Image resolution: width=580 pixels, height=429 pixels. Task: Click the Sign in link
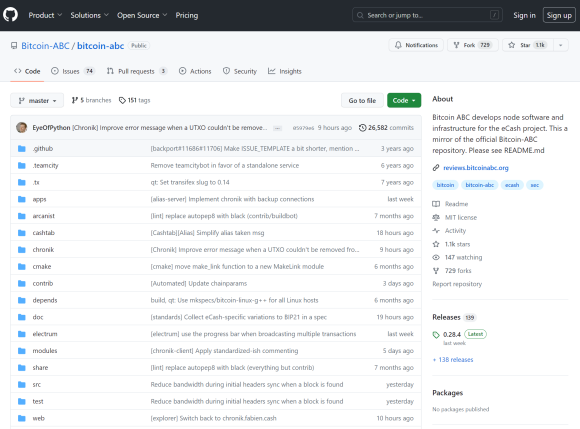coord(524,15)
